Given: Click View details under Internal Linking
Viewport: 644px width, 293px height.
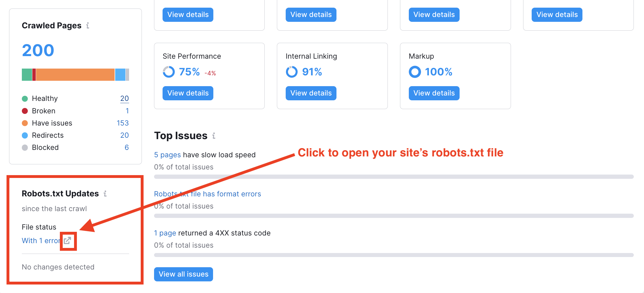Looking at the screenshot, I should pos(311,93).
